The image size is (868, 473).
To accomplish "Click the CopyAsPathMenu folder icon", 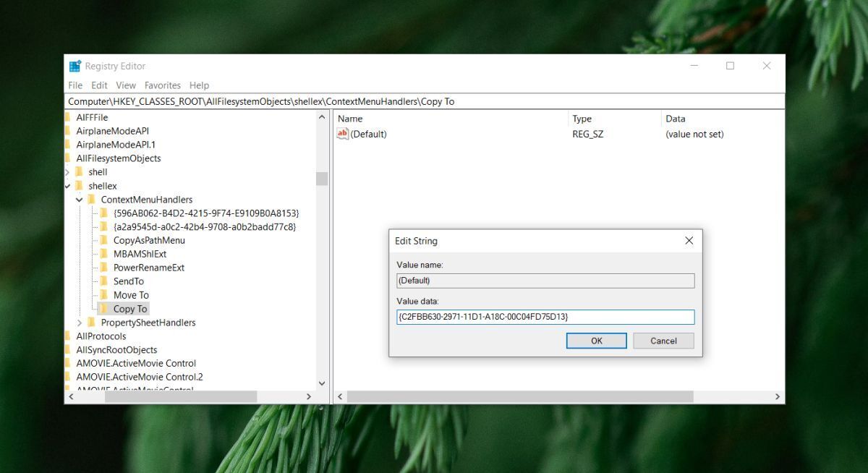I will (104, 240).
